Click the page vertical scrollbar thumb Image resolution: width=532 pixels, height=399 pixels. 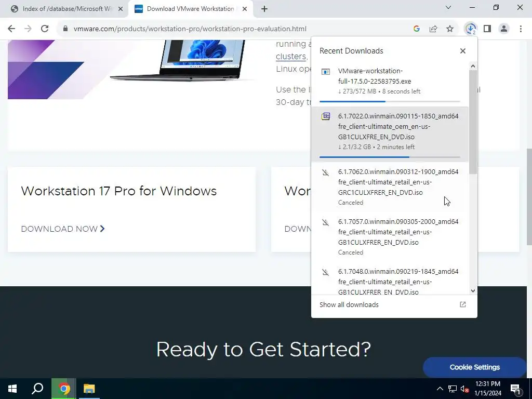click(x=529, y=197)
